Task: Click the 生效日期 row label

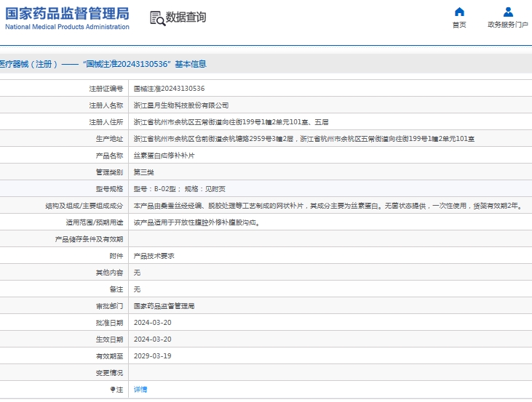Action: click(109, 339)
